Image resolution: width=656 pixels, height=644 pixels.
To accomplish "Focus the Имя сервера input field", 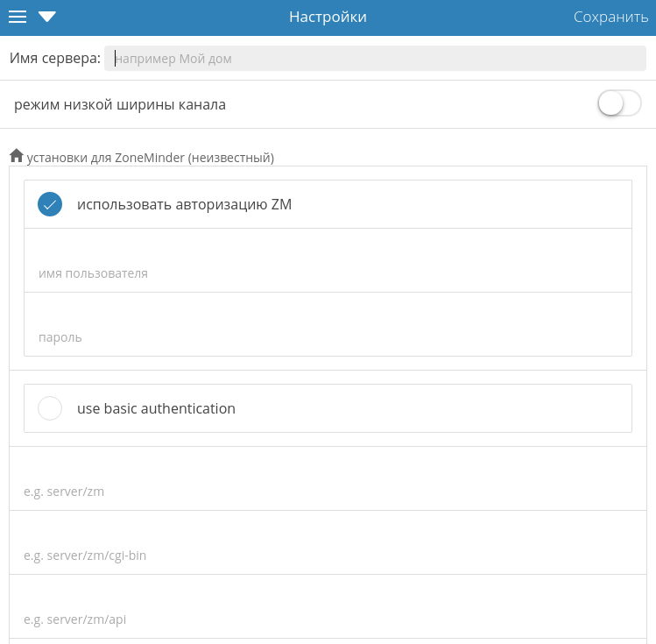I will pos(375,59).
